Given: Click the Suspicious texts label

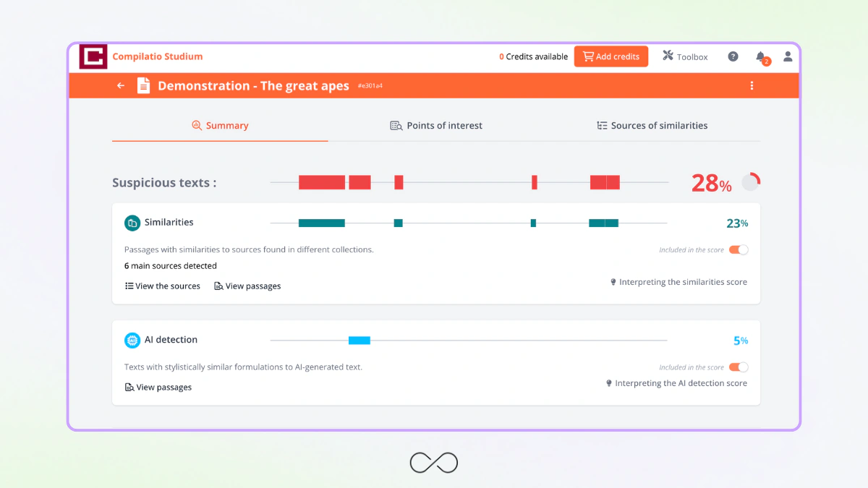Looking at the screenshot, I should tap(164, 183).
